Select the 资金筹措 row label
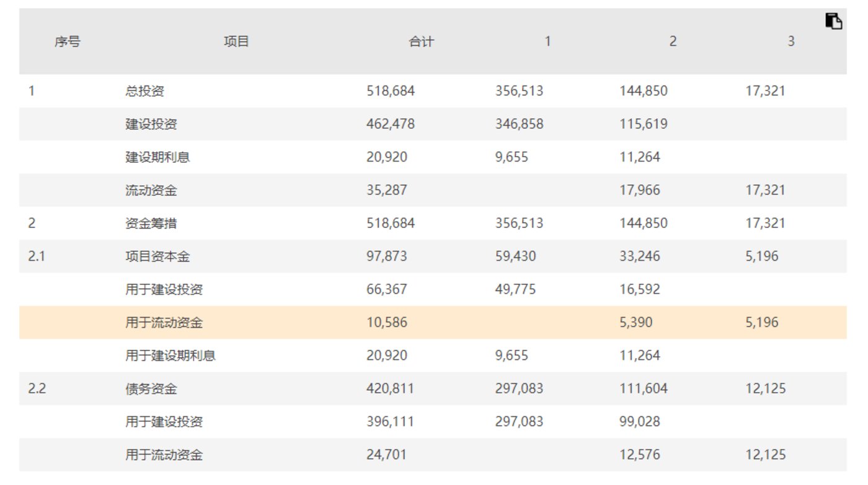The height and width of the screenshot is (485, 868). [151, 223]
